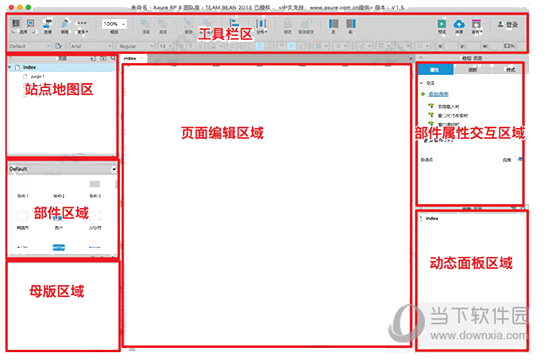This screenshot has width=550, height=361.
Task: Collapse the index page tree arrow
Action: click(x=10, y=67)
